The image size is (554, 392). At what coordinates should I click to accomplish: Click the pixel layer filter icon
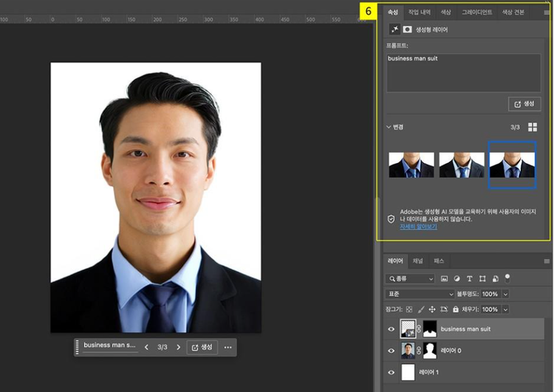point(444,279)
